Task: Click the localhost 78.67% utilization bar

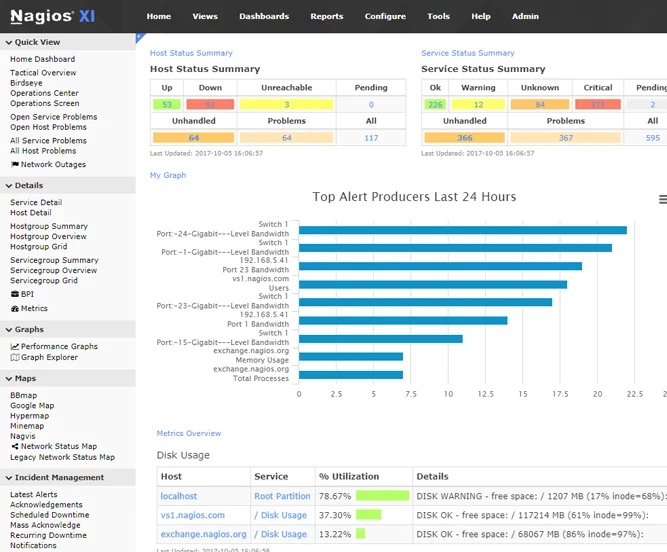Action: (382, 496)
